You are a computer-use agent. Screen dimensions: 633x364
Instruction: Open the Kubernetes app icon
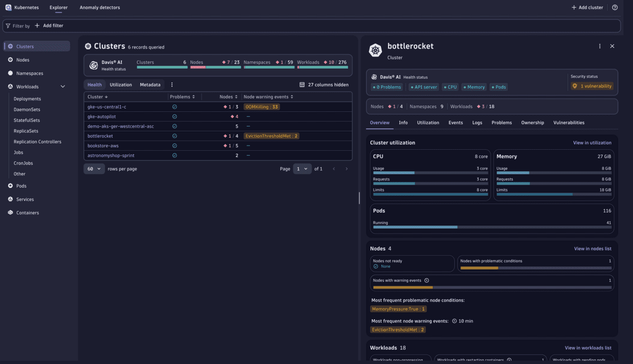(8, 7)
